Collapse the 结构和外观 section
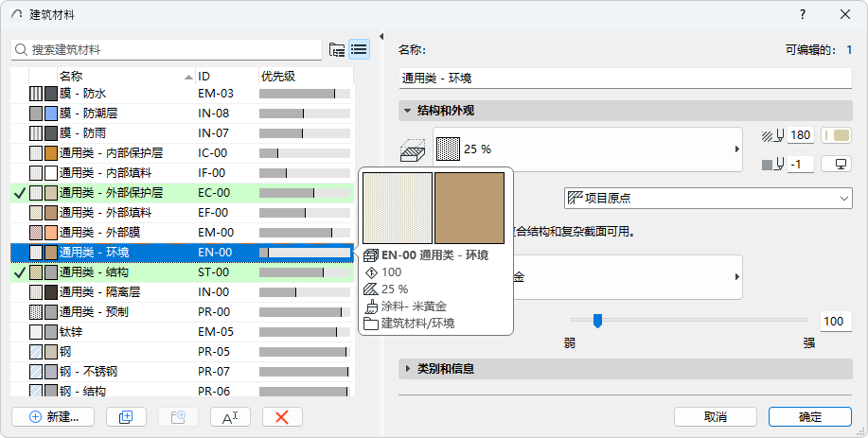The height and width of the screenshot is (438, 868). (407, 111)
